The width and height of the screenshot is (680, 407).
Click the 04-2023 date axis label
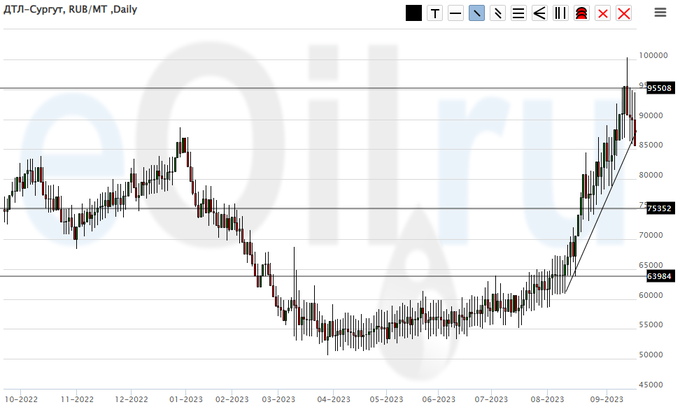pyautogui.click(x=332, y=397)
